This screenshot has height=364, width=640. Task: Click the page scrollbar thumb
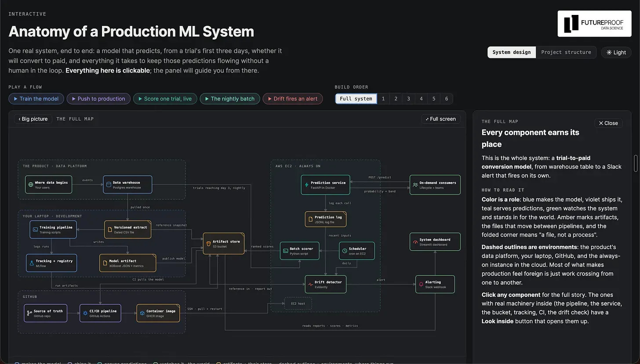point(635,163)
